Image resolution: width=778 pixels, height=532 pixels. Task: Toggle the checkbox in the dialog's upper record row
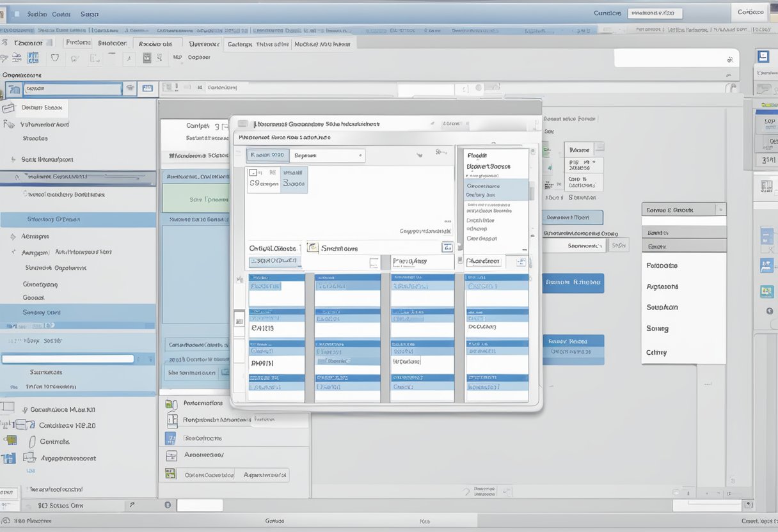click(x=253, y=172)
